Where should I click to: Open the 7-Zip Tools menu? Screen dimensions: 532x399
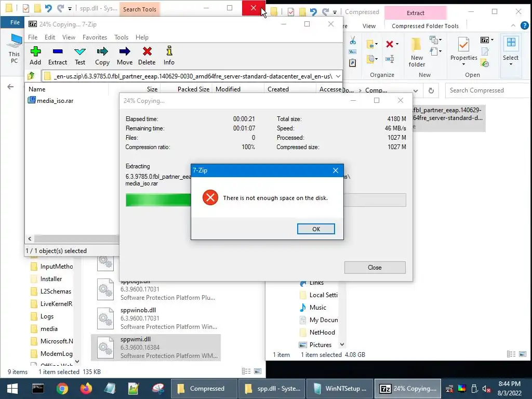[x=121, y=37]
